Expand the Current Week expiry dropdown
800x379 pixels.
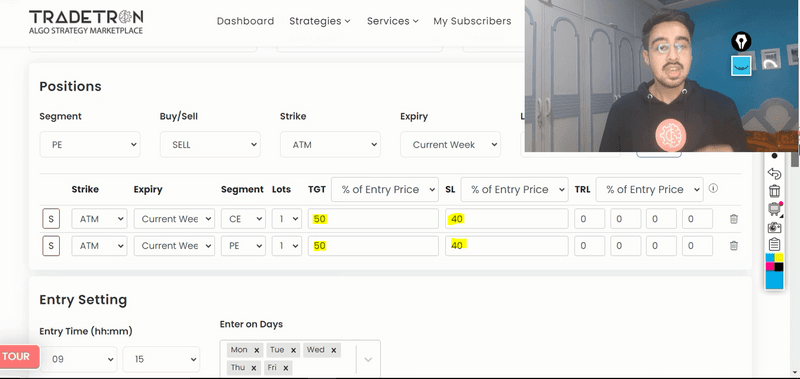[451, 144]
